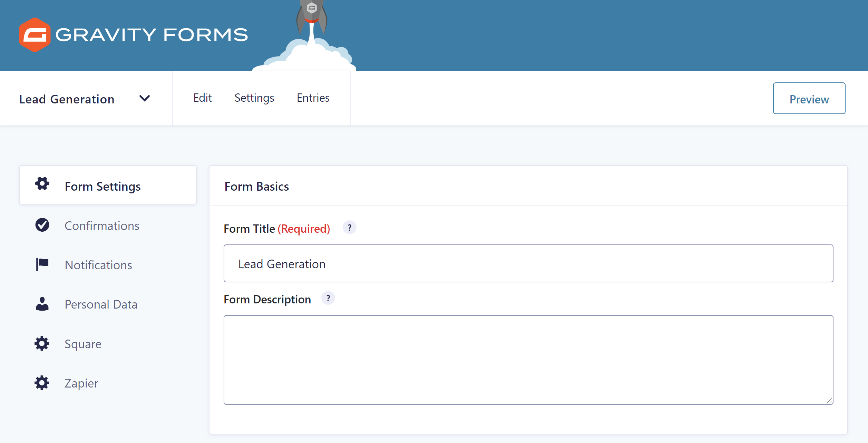Open the Entries tab

[x=313, y=98]
